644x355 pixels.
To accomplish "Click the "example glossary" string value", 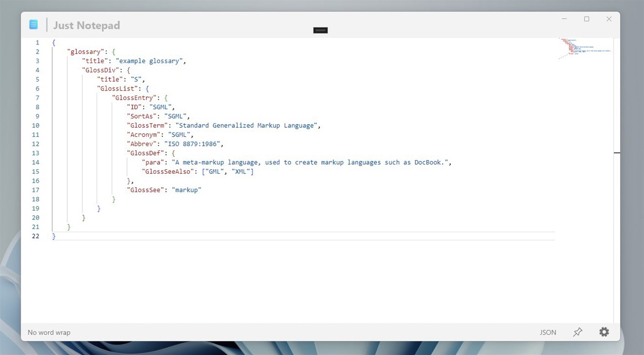I will (151, 61).
